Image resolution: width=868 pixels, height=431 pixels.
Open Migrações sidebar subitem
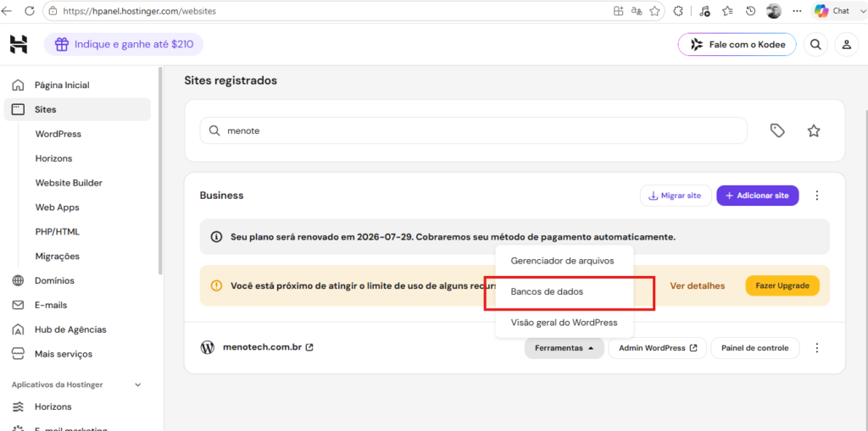pos(58,257)
